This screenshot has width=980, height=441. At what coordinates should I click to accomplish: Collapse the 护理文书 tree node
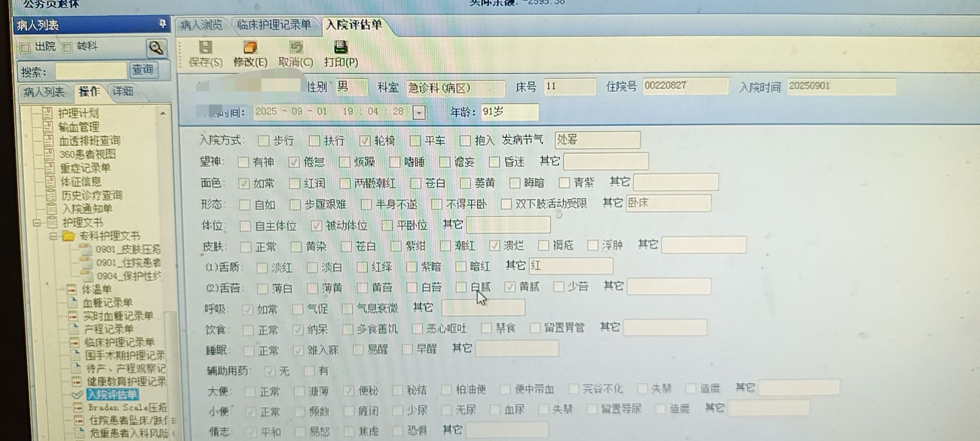click(37, 223)
